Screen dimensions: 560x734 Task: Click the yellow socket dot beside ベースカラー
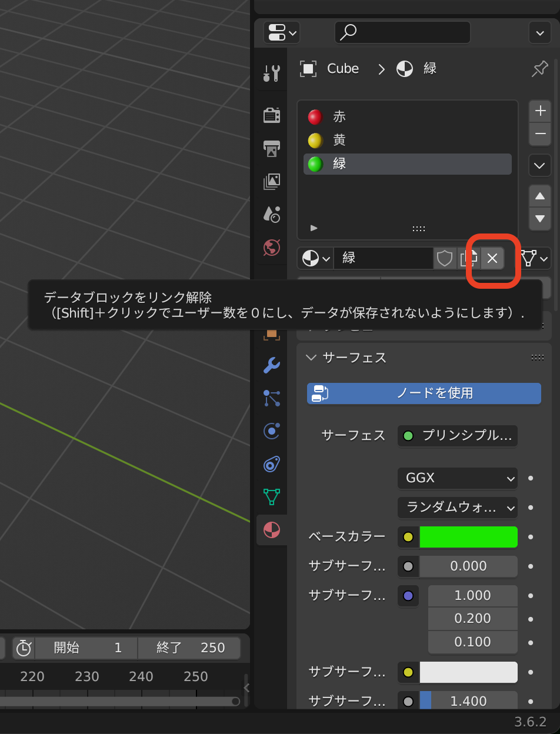click(408, 537)
